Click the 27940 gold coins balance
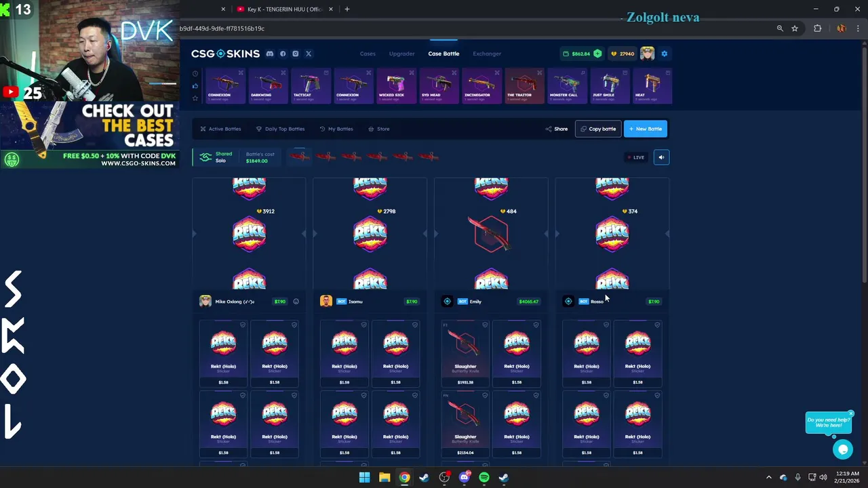 [x=623, y=54]
